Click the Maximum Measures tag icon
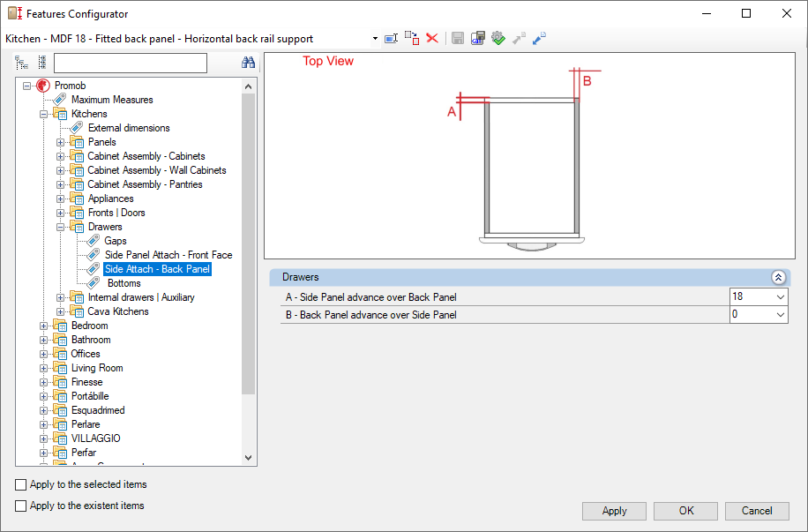This screenshot has width=808, height=532. click(x=60, y=100)
